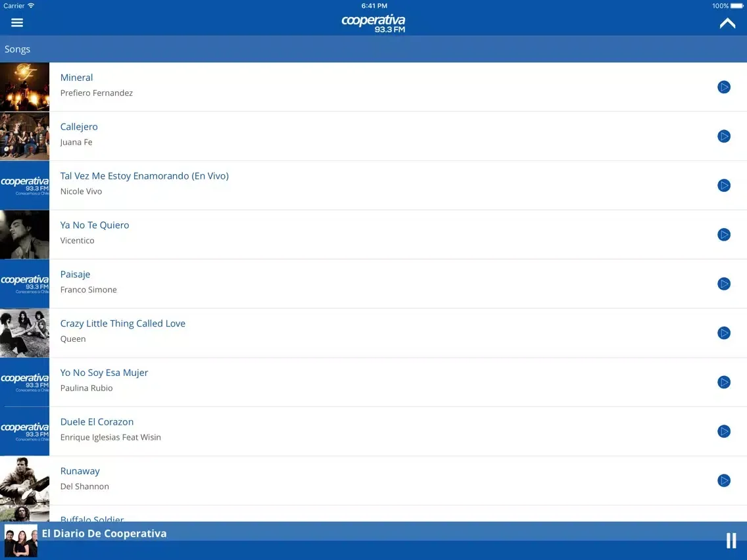The height and width of the screenshot is (560, 747).
Task: Play Ya No Te Quiero
Action: pos(723,235)
